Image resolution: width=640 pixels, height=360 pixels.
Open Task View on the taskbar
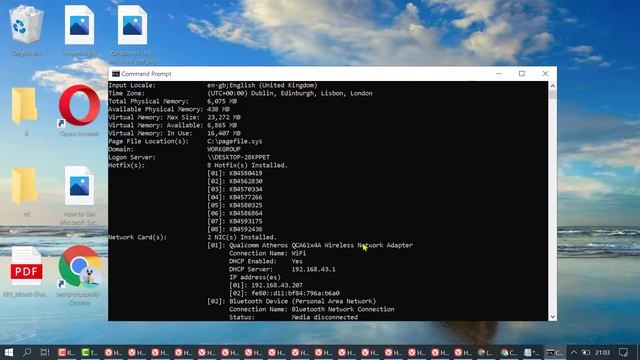pyautogui.click(x=45, y=352)
